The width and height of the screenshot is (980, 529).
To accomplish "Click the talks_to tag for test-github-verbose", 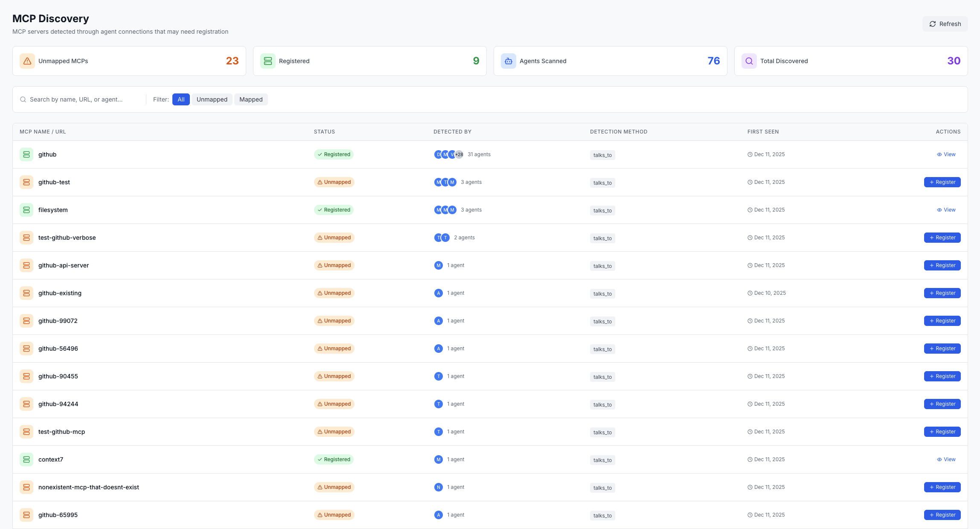I will click(x=602, y=238).
